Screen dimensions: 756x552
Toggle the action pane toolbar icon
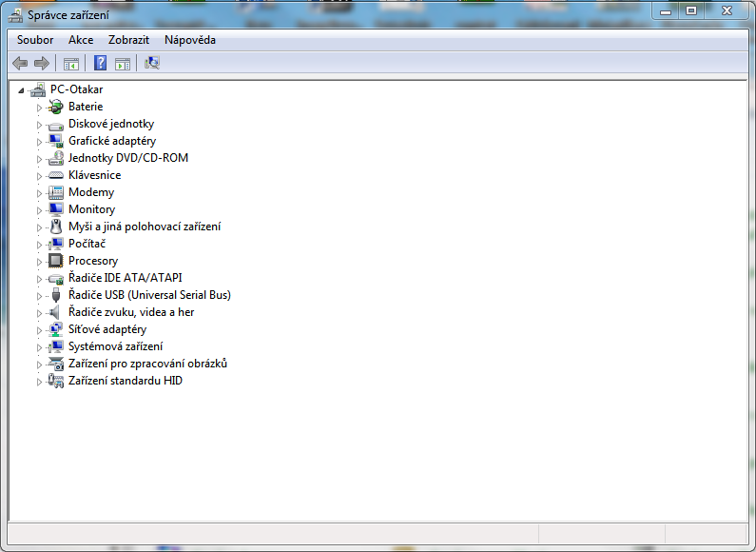point(123,63)
